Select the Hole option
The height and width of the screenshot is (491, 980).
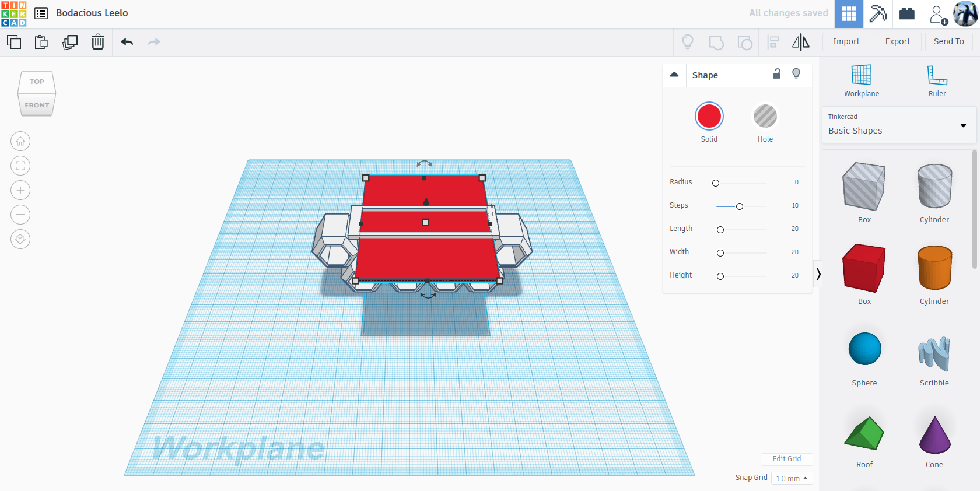point(765,116)
